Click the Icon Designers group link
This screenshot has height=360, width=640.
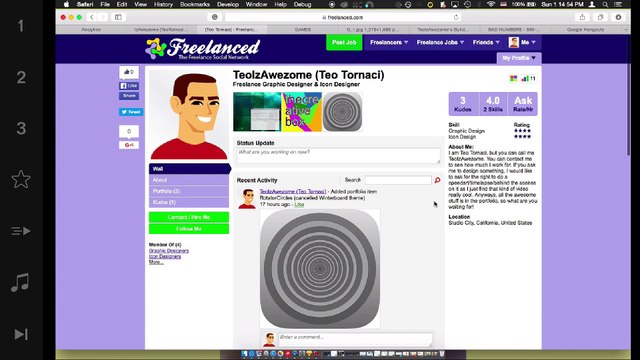coord(165,256)
